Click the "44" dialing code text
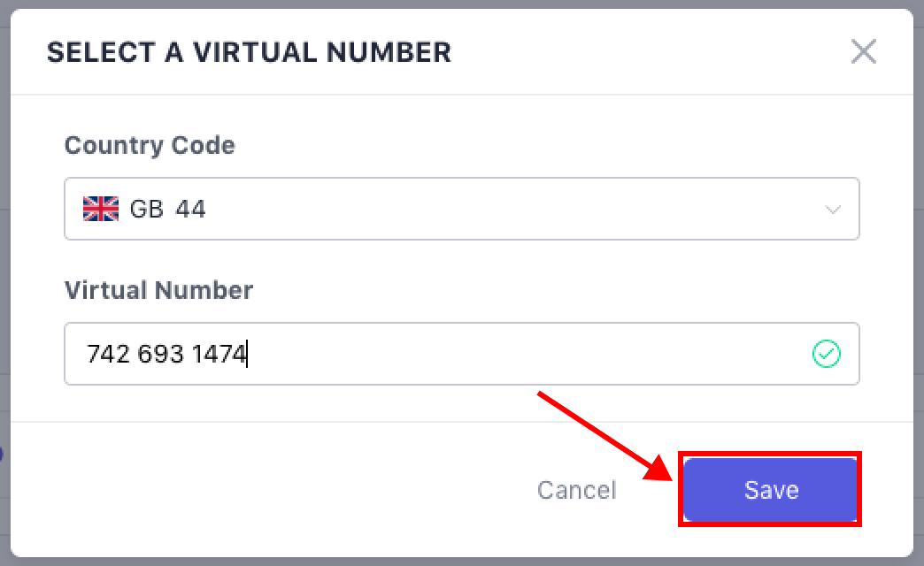The width and height of the screenshot is (924, 566). [x=190, y=210]
